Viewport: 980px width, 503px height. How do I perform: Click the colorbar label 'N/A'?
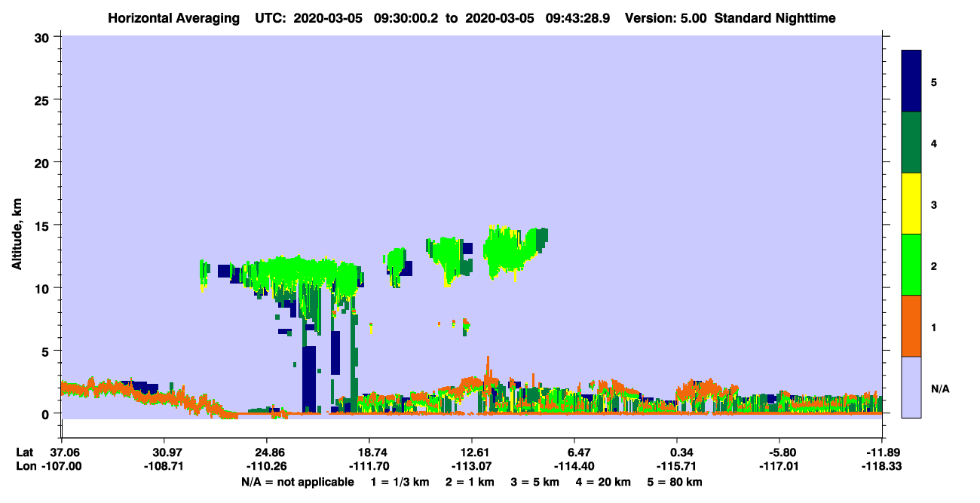click(939, 388)
